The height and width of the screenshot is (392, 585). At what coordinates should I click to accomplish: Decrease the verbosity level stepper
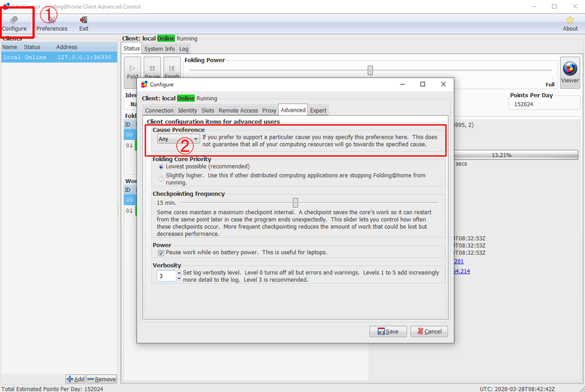(179, 279)
